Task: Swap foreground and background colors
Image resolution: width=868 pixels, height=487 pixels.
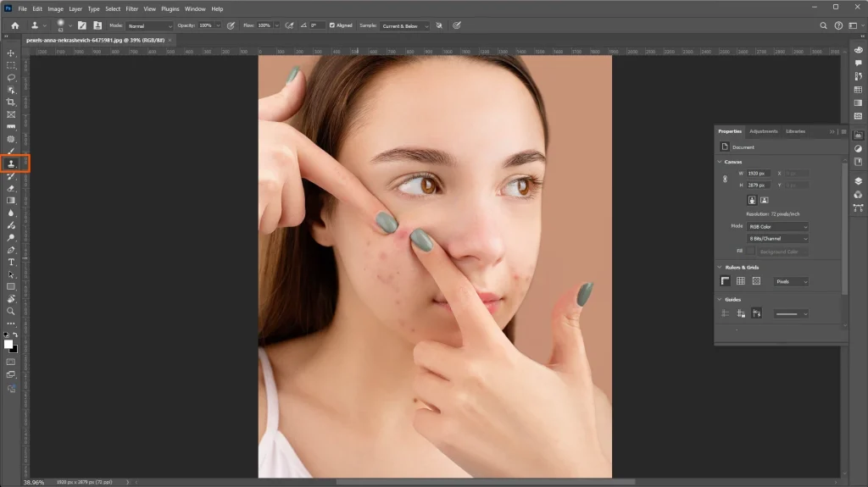Action: pyautogui.click(x=15, y=335)
